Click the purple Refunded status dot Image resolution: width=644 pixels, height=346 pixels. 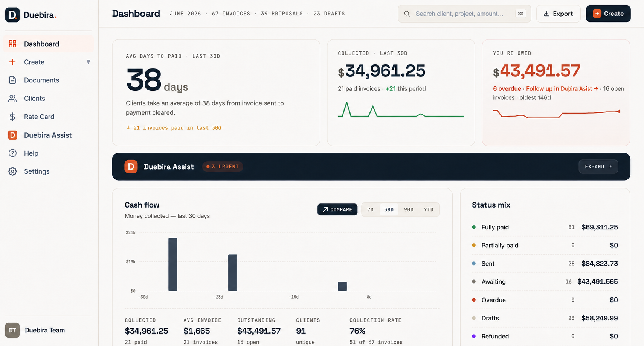coord(474,336)
